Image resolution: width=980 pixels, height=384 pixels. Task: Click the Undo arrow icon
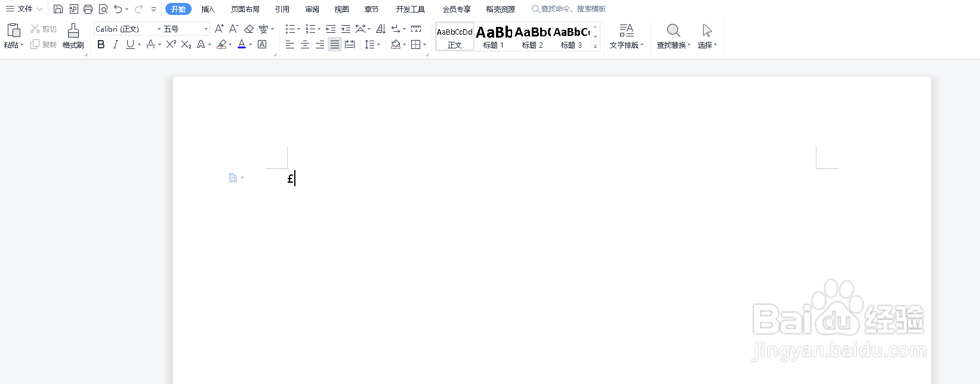click(x=118, y=9)
